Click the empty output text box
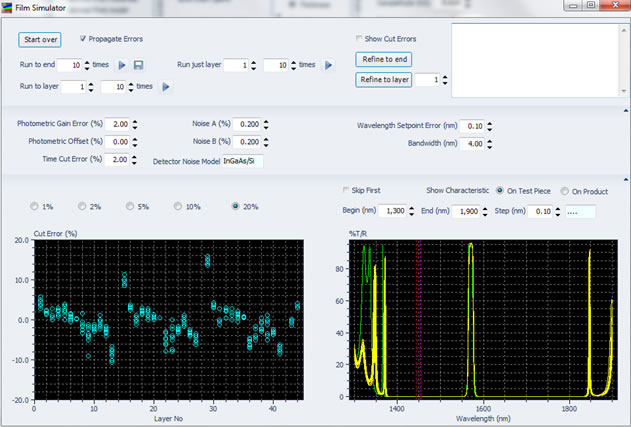The image size is (631, 427). [535, 60]
